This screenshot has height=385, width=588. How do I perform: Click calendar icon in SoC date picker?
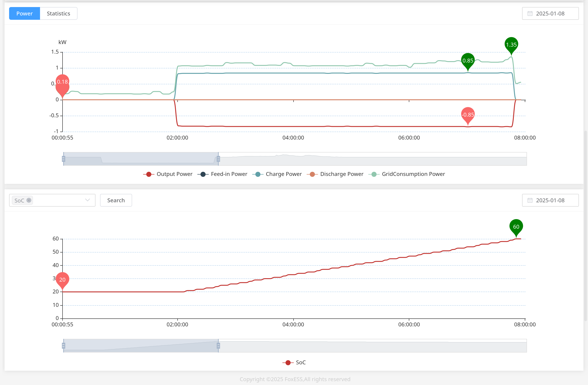530,200
